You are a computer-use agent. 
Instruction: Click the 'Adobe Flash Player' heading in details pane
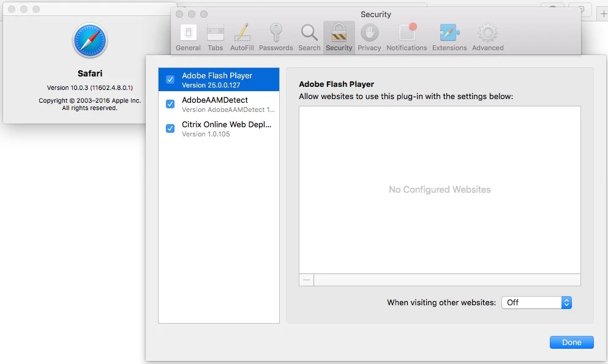tap(336, 84)
